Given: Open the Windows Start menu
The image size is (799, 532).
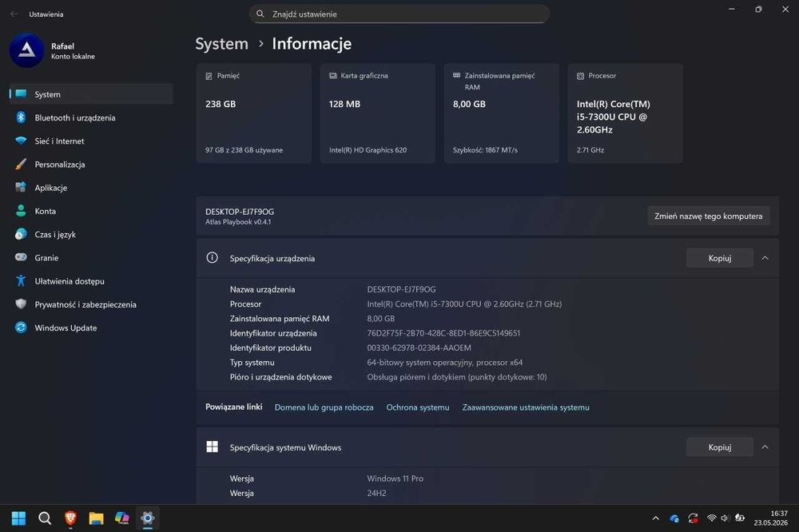Looking at the screenshot, I should click(x=19, y=518).
